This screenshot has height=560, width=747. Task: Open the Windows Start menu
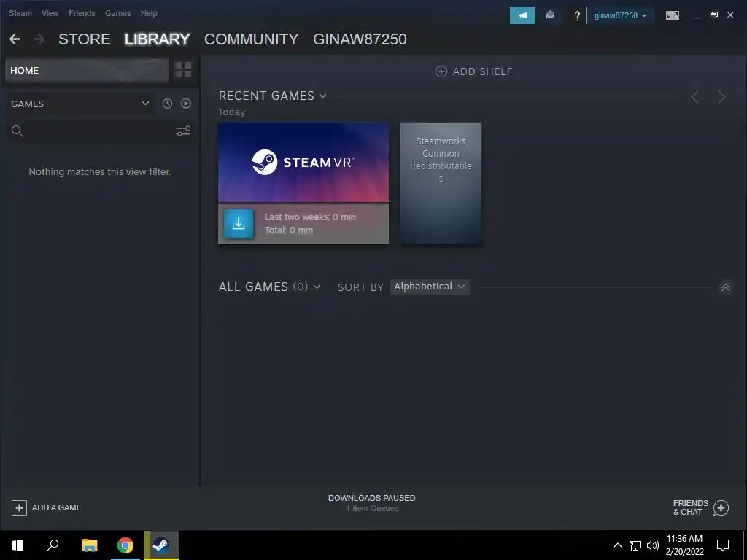tap(18, 545)
